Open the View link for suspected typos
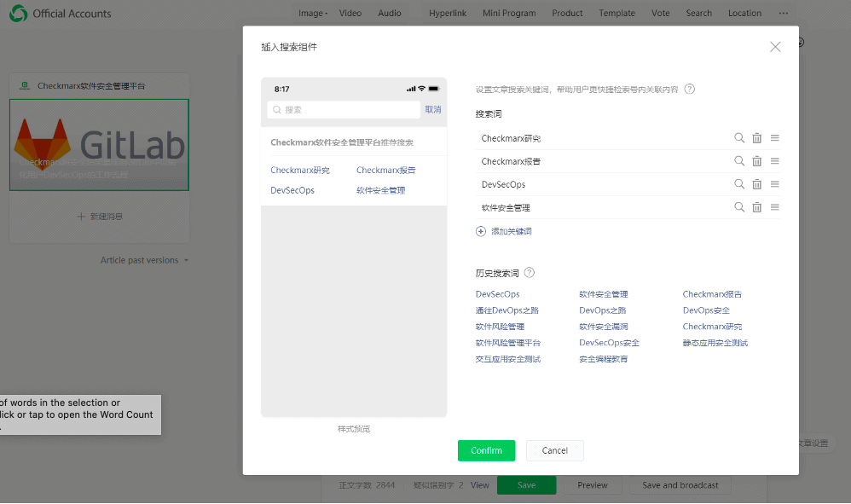Screen dimensions: 851x504 [480, 485]
